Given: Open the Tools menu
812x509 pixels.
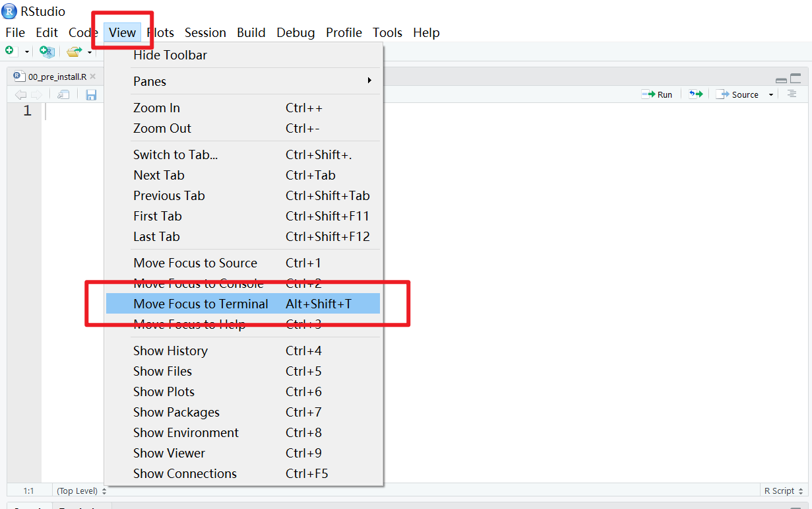Looking at the screenshot, I should (387, 32).
